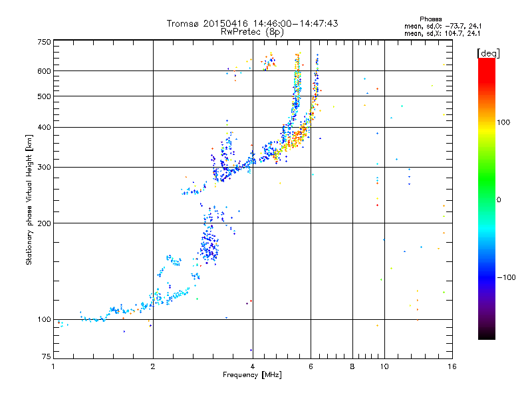
Task: Click the "mean, sd,O: -73.7, 24.1" statistics line
Action: point(443,26)
